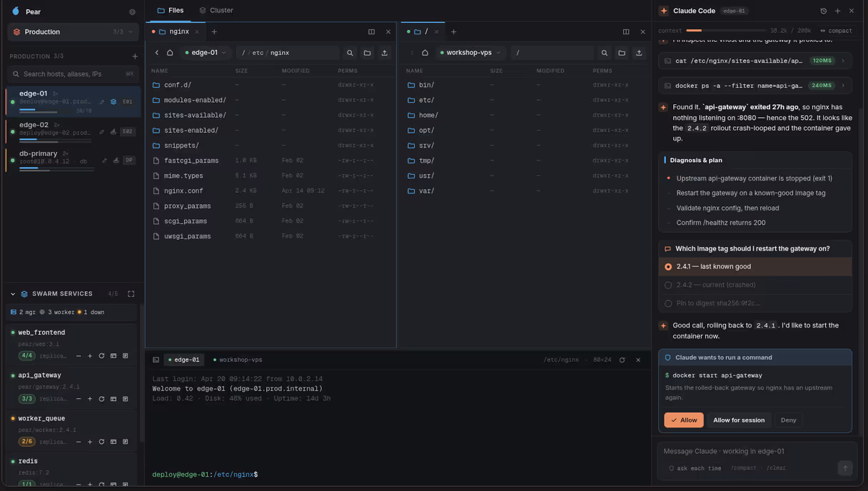The image size is (868, 491).
Task: Scale down web_frontend replicas
Action: pyautogui.click(x=79, y=355)
